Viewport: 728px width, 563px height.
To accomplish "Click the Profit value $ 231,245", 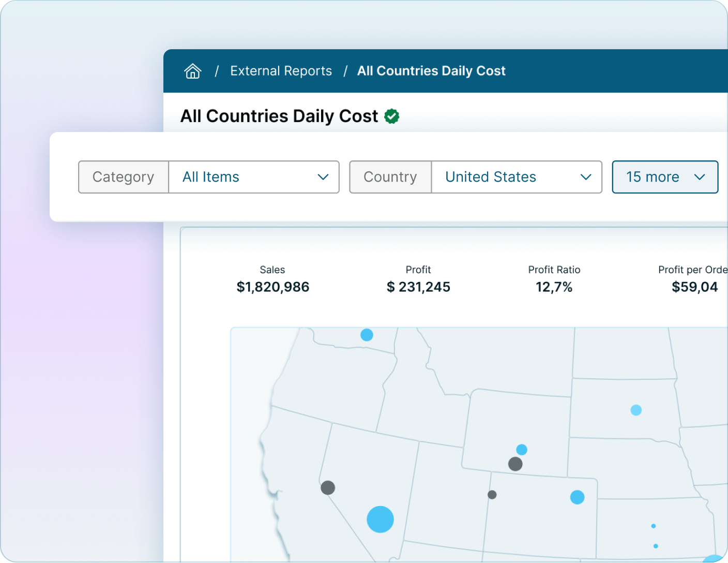I will click(x=418, y=287).
